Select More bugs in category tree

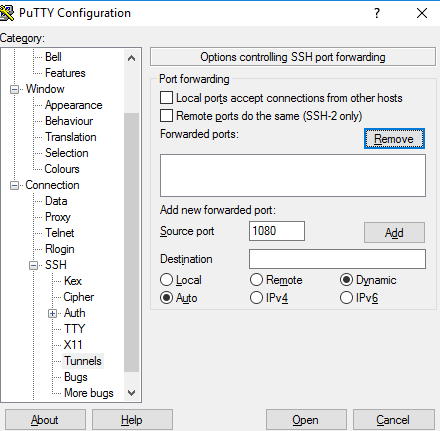point(89,393)
